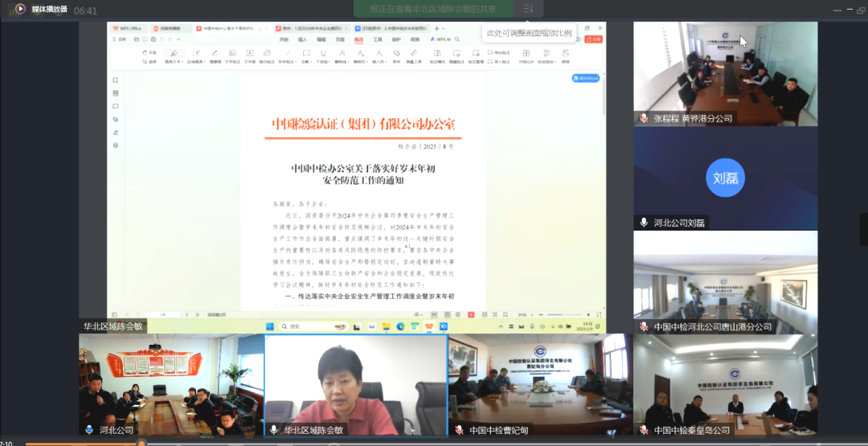Image resolution: width=868 pixels, height=446 pixels.
Task: Click the open-folder icon in quick access bar
Action: [x=136, y=39]
